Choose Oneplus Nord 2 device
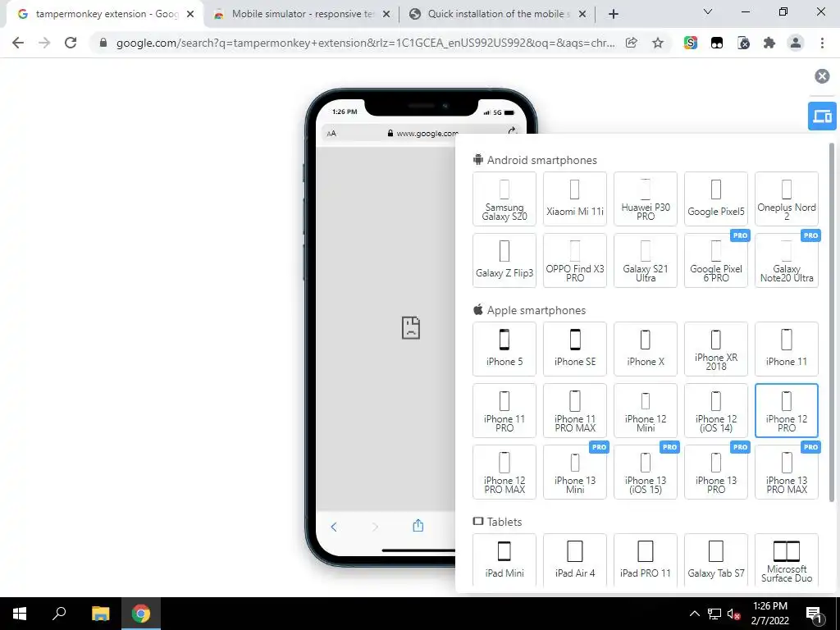The image size is (840, 630). tap(787, 199)
